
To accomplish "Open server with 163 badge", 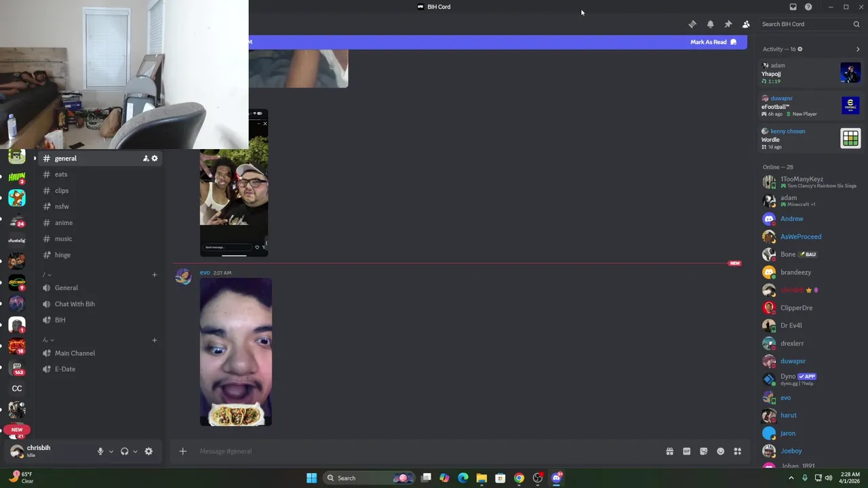I will click(17, 367).
